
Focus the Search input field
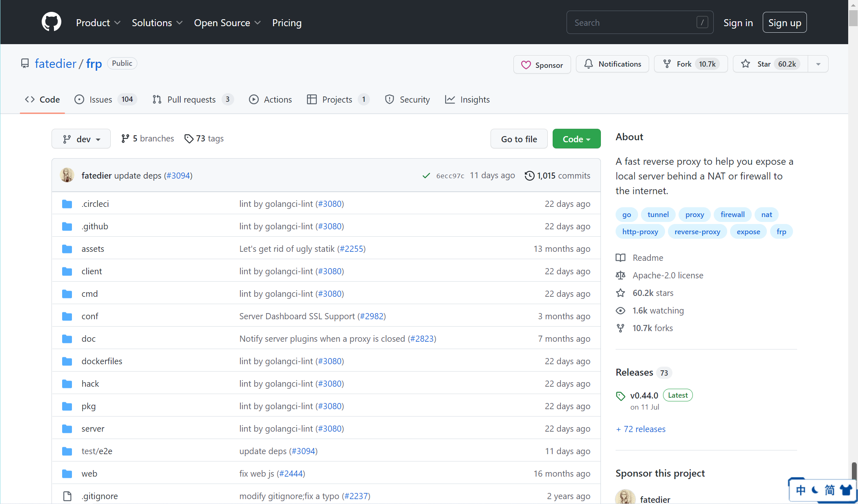click(x=640, y=22)
